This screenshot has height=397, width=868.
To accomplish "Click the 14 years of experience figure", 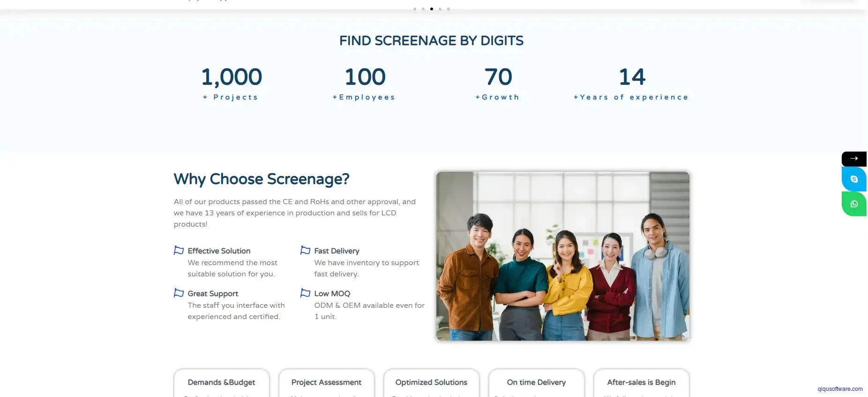I will pyautogui.click(x=632, y=77).
